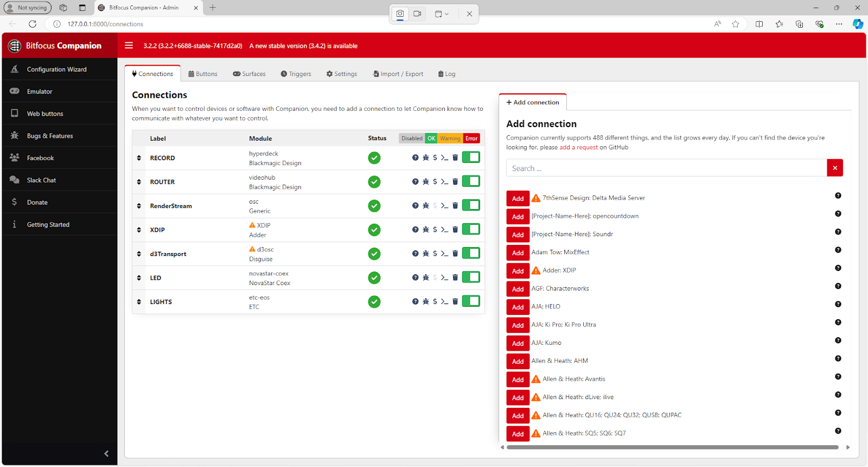Screen dimensions: 868x467
Task: Toggle the Warning status filter
Action: 450,138
